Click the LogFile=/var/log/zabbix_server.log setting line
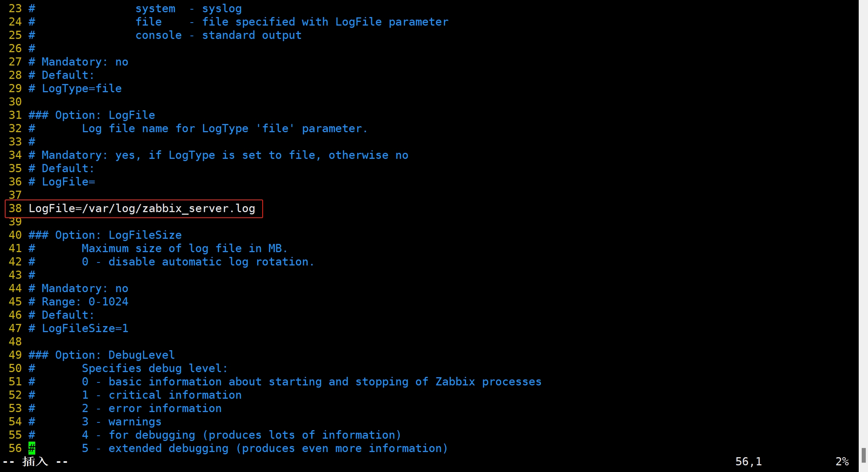 pyautogui.click(x=142, y=209)
